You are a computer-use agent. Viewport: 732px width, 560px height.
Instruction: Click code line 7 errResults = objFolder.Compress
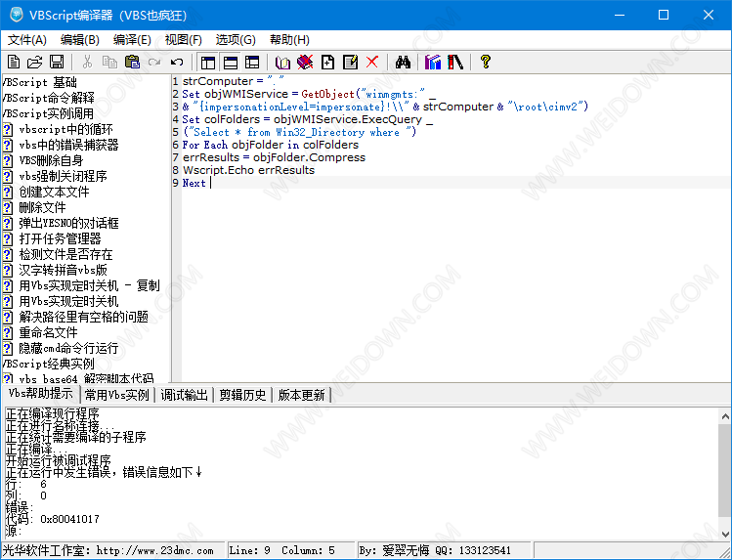(x=274, y=157)
